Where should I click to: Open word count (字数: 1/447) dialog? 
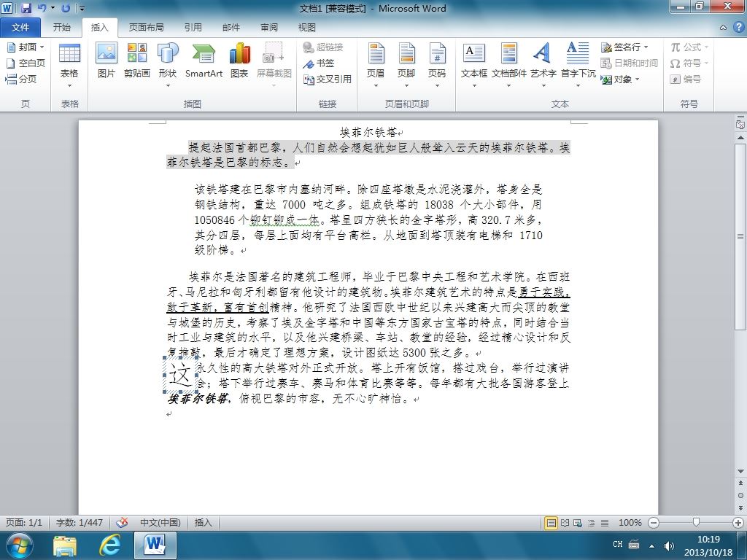pyautogui.click(x=79, y=522)
